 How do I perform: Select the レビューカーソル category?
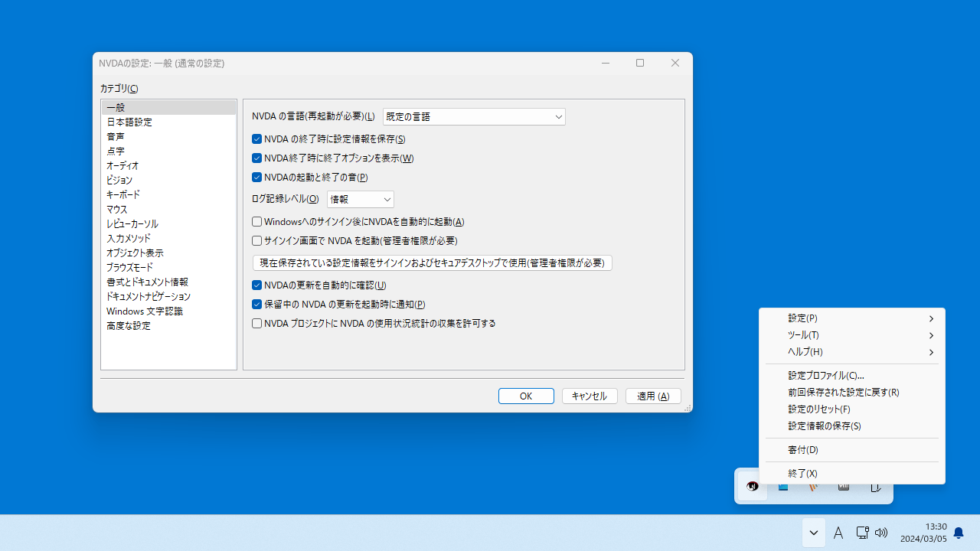pyautogui.click(x=168, y=224)
